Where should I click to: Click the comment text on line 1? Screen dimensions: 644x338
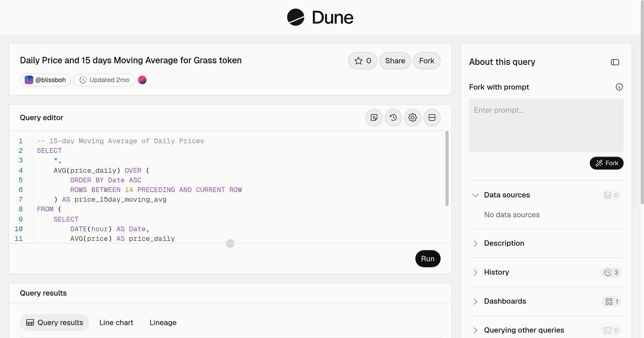click(x=120, y=141)
